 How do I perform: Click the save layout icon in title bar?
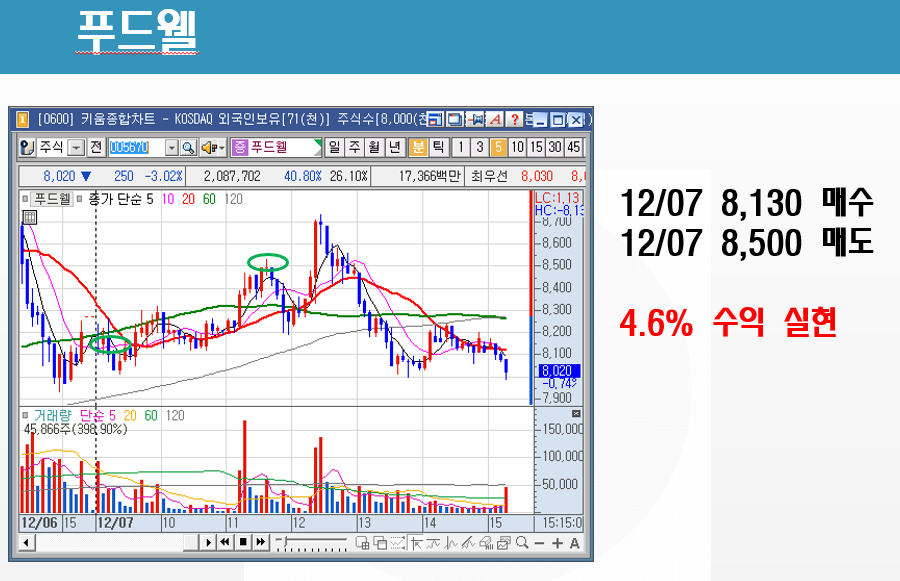tap(436, 119)
